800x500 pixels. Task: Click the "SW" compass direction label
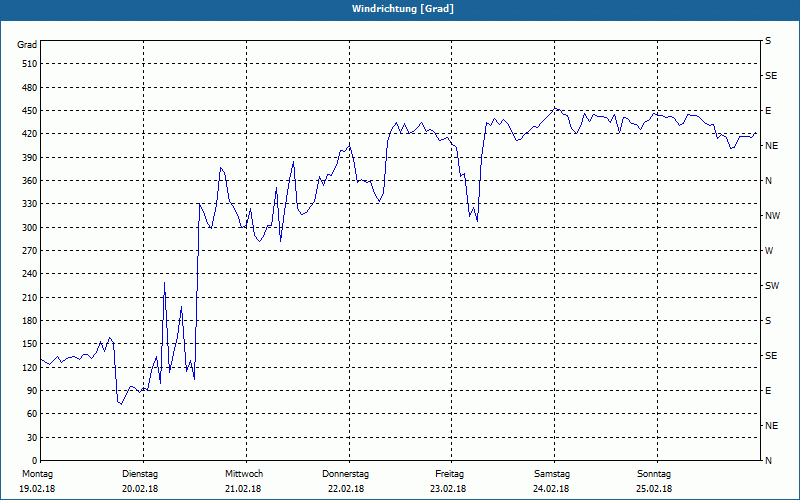coord(772,286)
